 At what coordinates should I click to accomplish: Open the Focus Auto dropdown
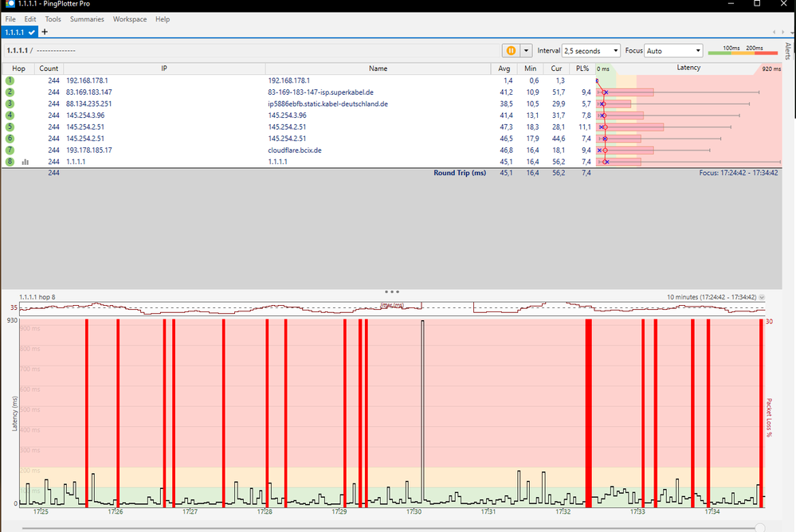click(x=673, y=51)
